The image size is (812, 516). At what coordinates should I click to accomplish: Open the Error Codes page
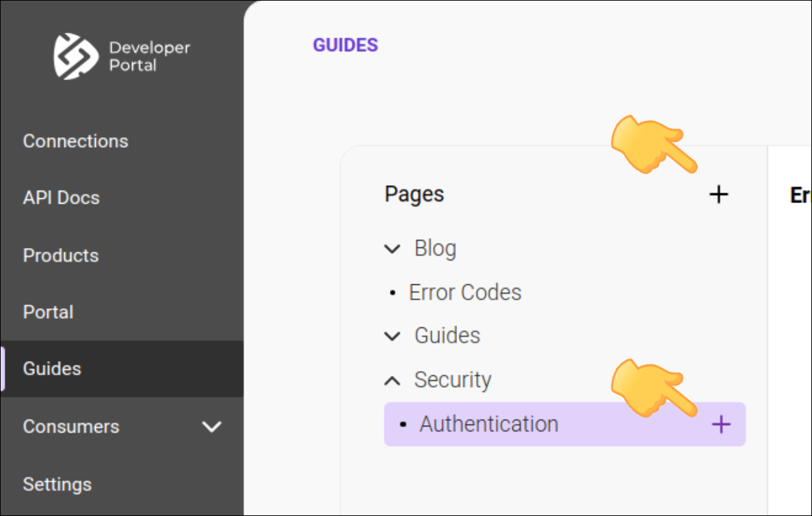(465, 292)
